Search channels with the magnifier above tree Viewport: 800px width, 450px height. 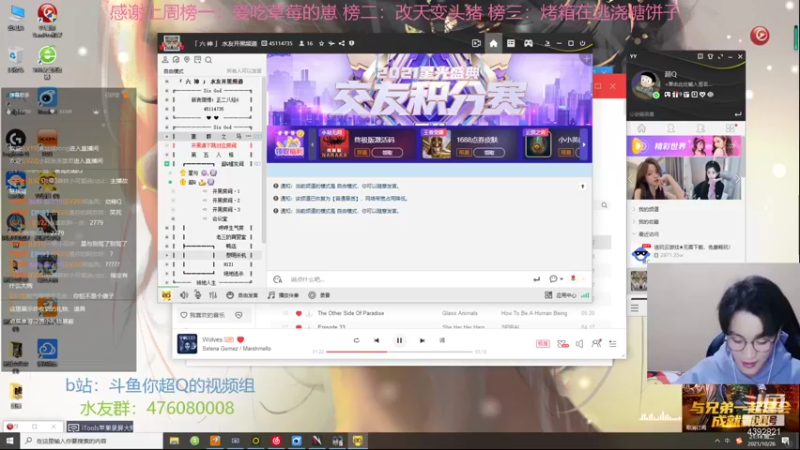coord(208,60)
